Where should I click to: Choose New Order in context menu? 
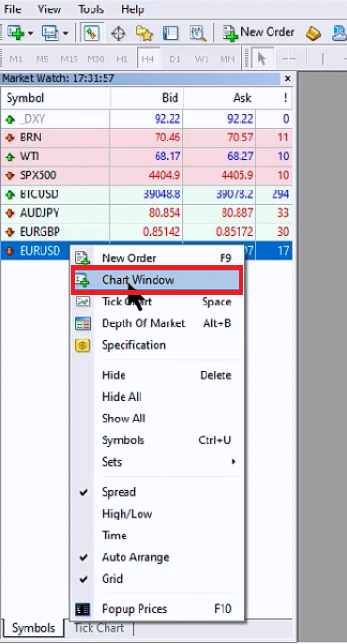(157, 258)
